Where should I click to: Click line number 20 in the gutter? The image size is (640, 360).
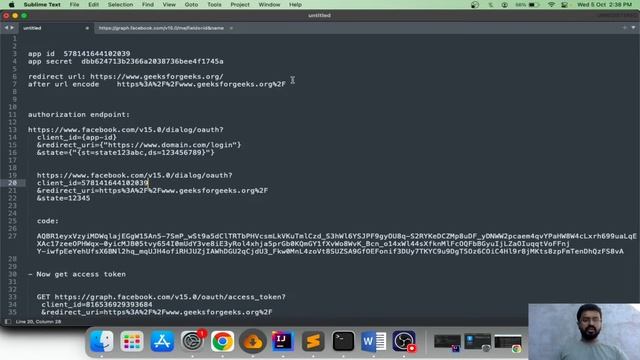12,183
